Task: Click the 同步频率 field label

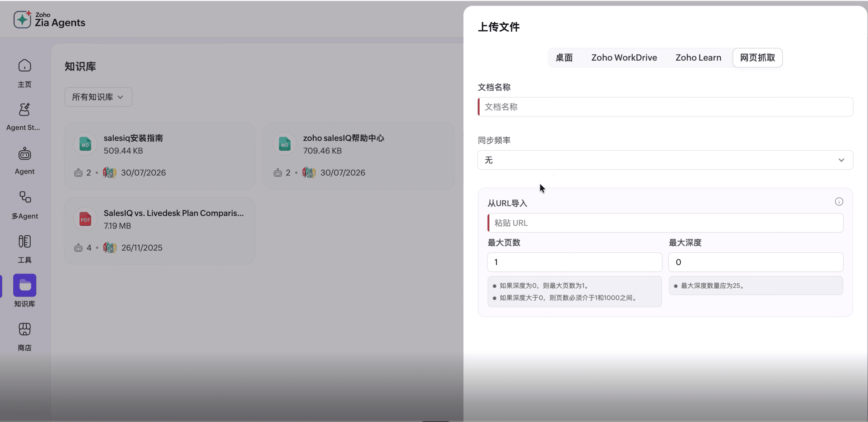Action: coord(494,140)
